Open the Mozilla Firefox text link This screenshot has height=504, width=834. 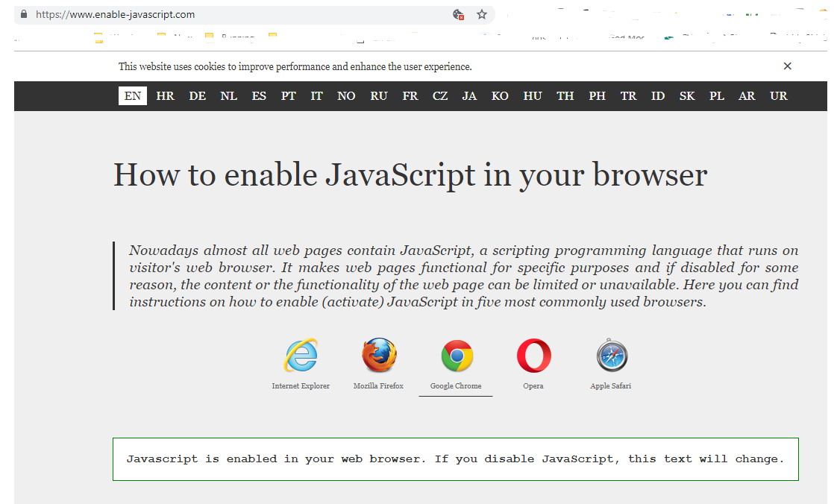tap(379, 386)
